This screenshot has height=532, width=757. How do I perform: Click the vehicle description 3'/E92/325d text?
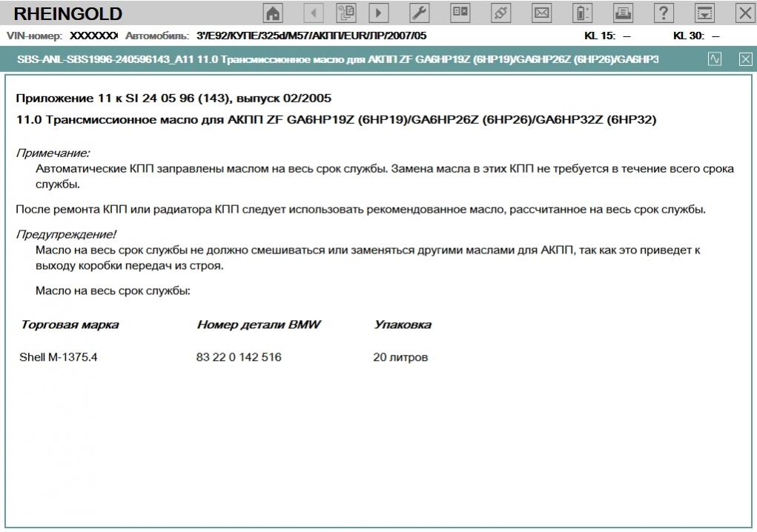point(311,36)
